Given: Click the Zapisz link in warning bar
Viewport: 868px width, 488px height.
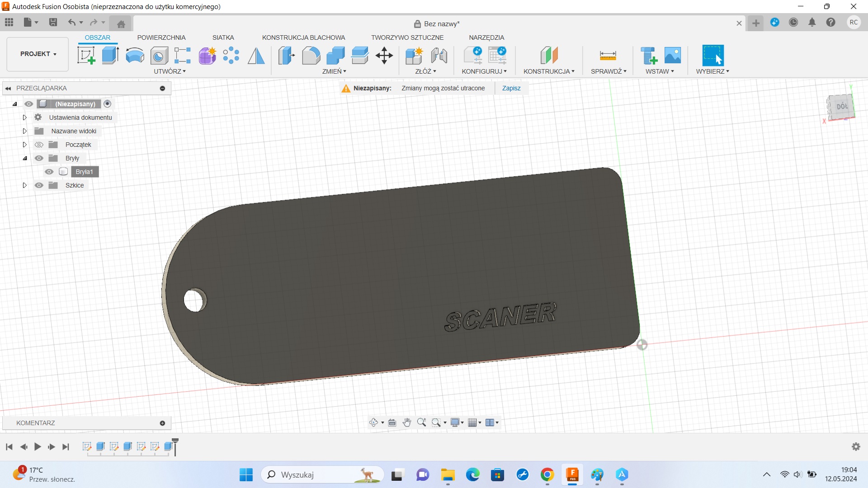Looking at the screenshot, I should [x=511, y=88].
